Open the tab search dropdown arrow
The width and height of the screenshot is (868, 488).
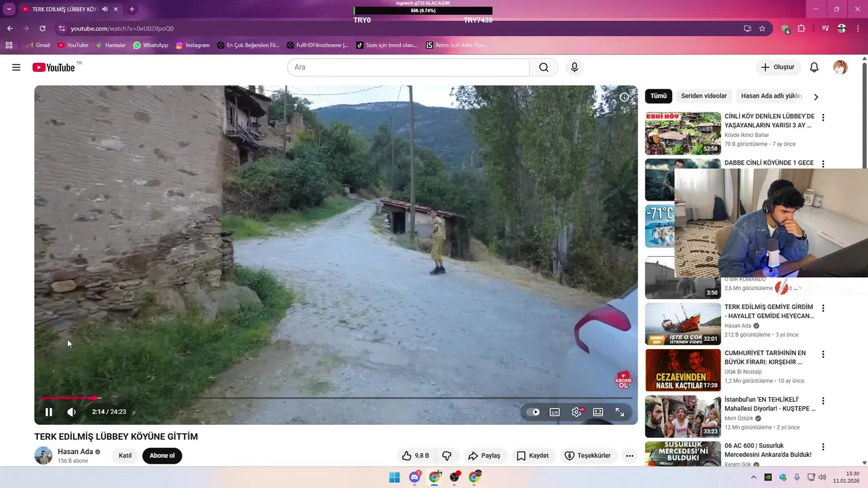pos(9,9)
